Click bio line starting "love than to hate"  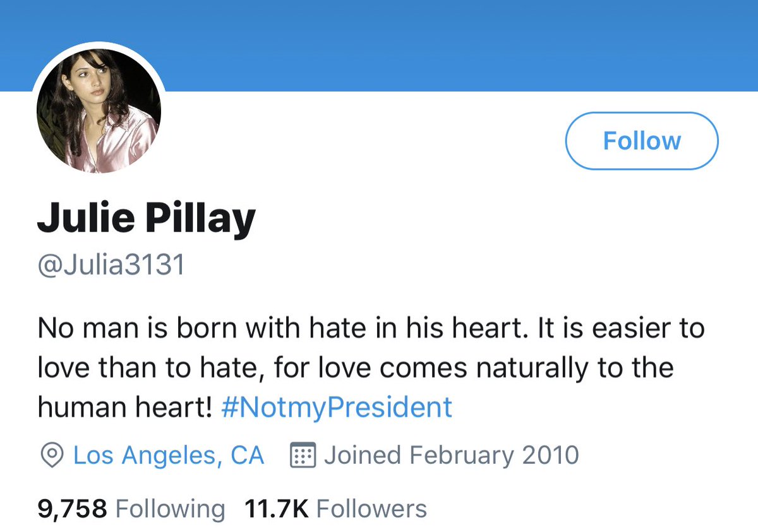pos(355,368)
